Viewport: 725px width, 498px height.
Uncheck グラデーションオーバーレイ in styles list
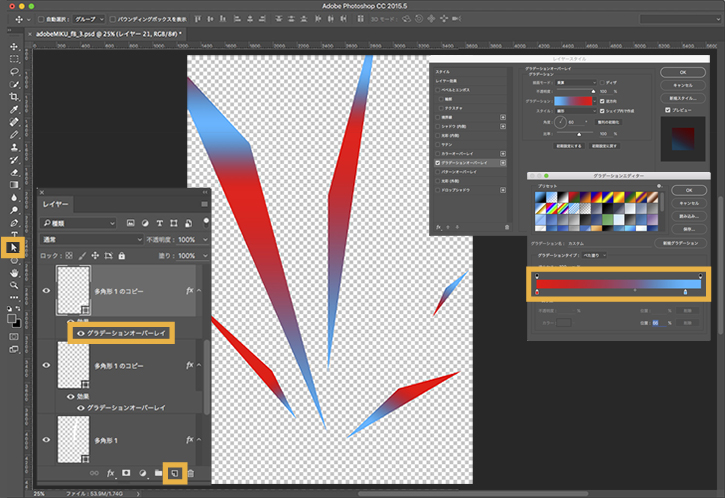(x=437, y=163)
